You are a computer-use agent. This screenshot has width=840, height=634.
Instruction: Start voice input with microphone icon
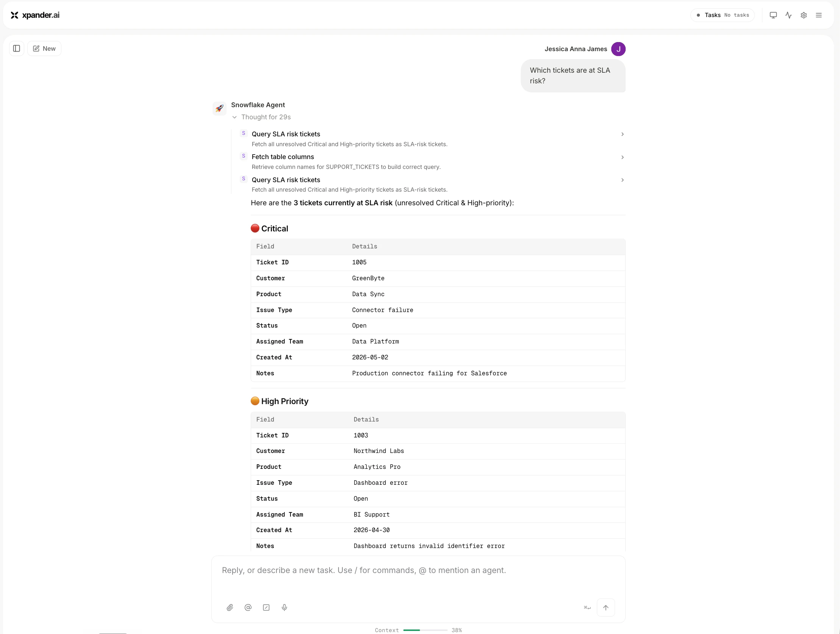point(284,608)
